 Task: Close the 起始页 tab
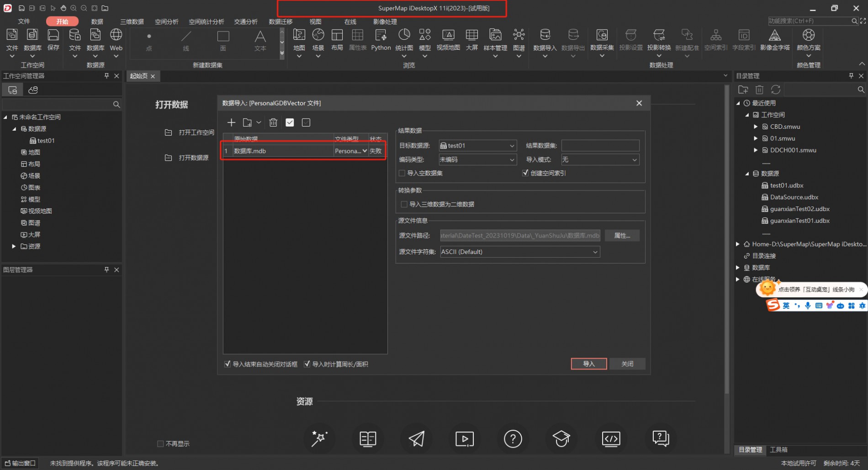point(153,76)
